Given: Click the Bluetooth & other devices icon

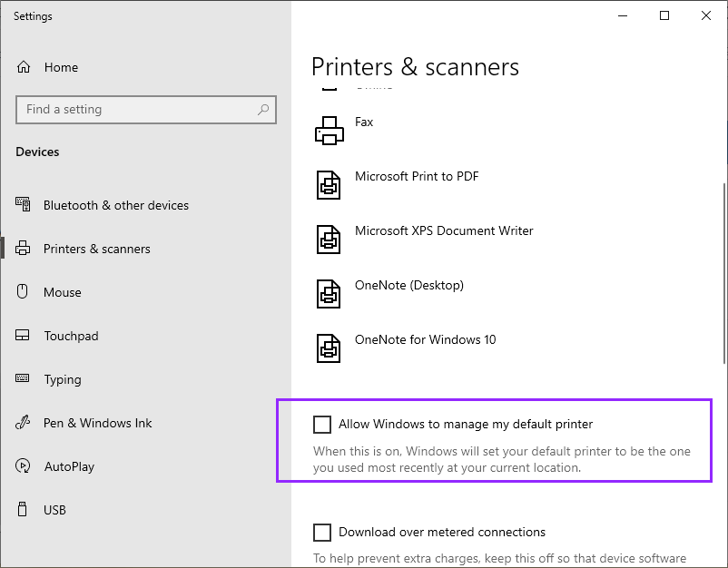Looking at the screenshot, I should tap(23, 204).
